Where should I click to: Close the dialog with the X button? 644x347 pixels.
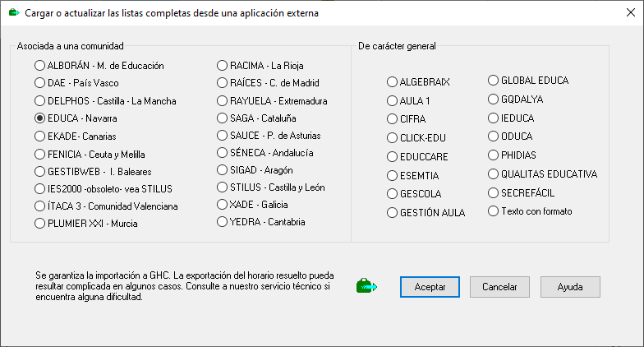[x=631, y=13]
